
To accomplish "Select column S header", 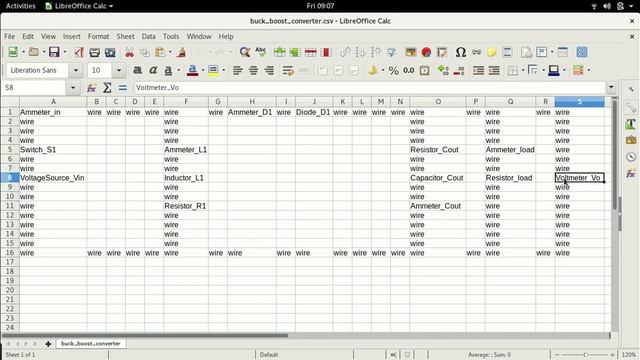I will [x=580, y=102].
